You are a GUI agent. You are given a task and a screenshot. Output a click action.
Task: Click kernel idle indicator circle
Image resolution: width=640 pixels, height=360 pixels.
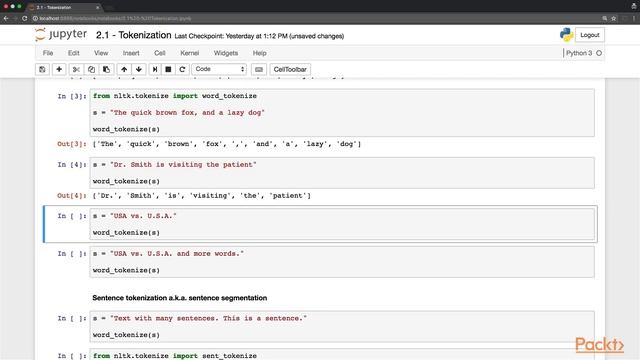[599, 53]
